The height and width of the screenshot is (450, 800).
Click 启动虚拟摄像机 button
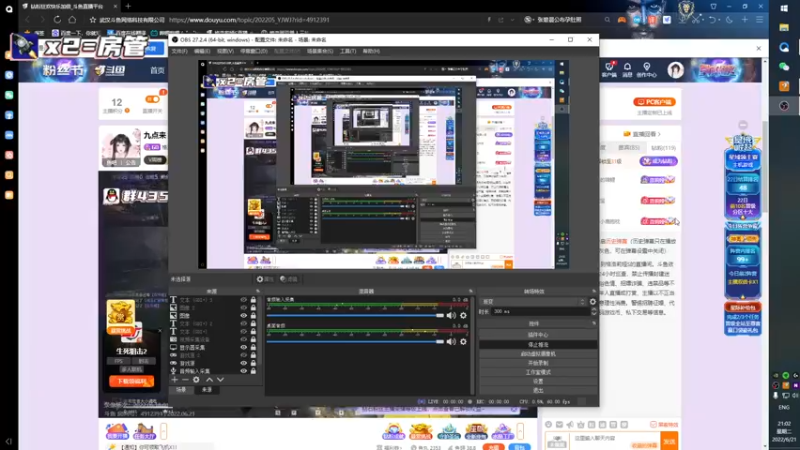[538, 354]
